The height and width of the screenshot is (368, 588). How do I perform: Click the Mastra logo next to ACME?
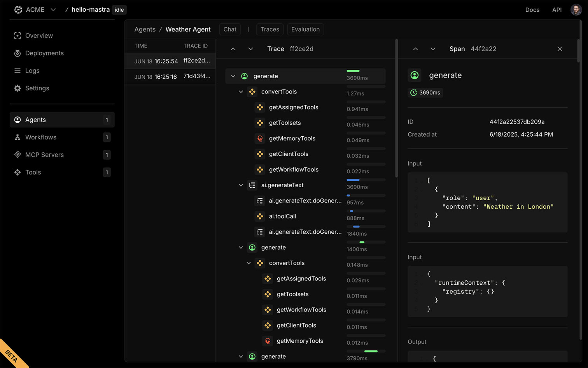pyautogui.click(x=18, y=9)
